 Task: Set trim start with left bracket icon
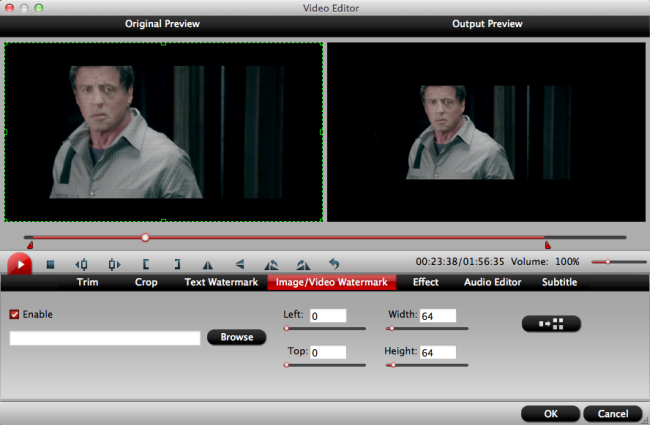146,264
